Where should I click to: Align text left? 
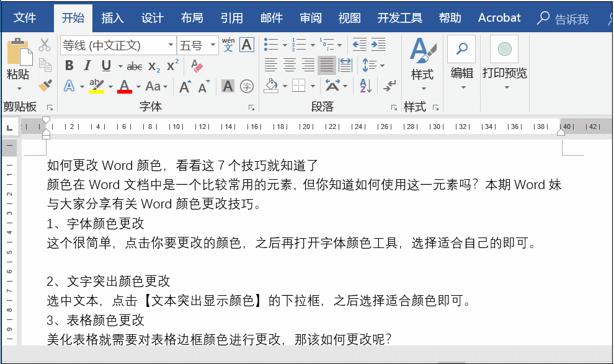(x=270, y=65)
